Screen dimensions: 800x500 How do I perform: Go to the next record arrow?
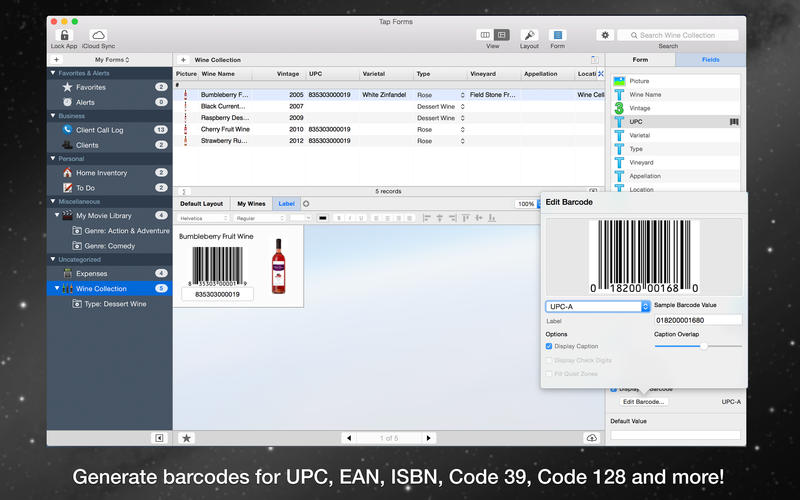tap(429, 438)
